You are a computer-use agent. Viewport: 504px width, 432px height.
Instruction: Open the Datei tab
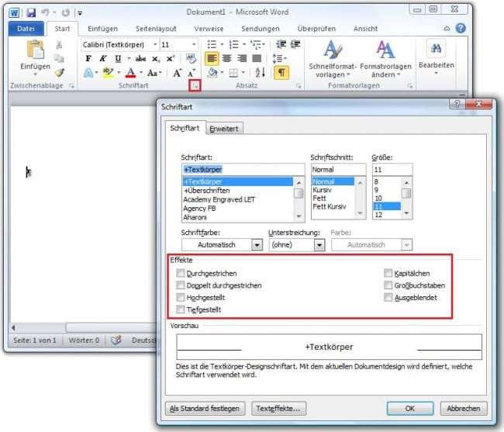pyautogui.click(x=26, y=29)
